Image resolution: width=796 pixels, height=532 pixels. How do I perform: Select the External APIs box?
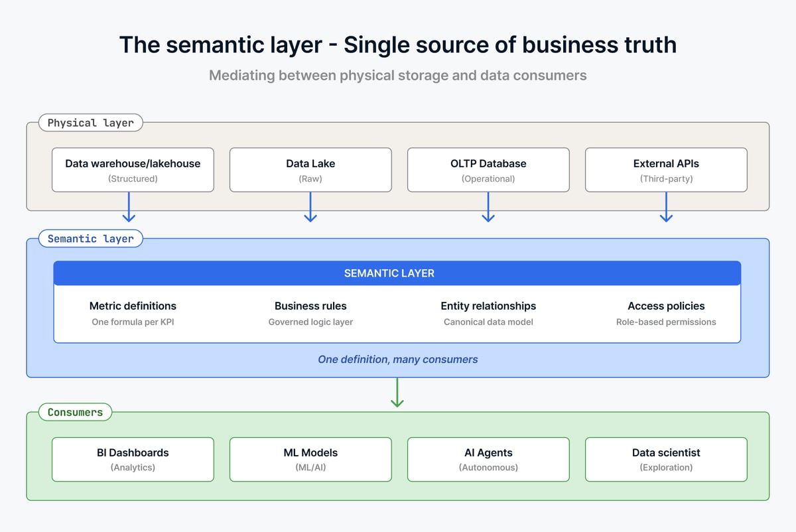666,170
